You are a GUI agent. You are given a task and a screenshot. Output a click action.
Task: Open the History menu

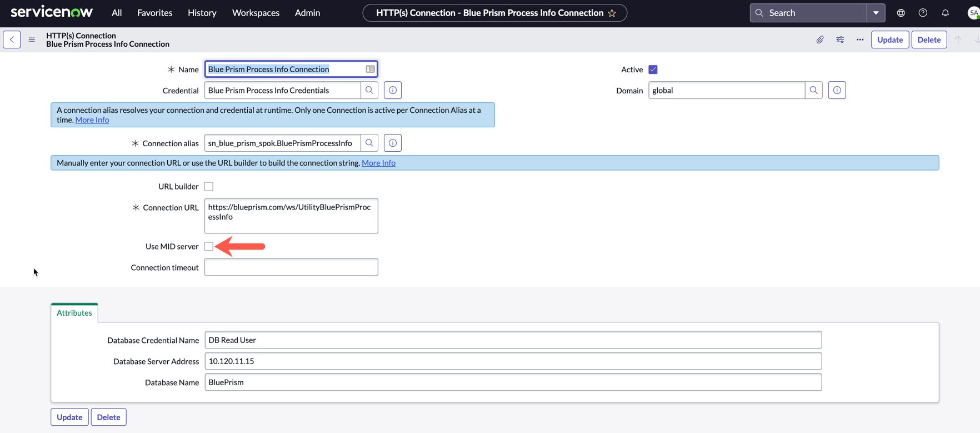click(202, 13)
